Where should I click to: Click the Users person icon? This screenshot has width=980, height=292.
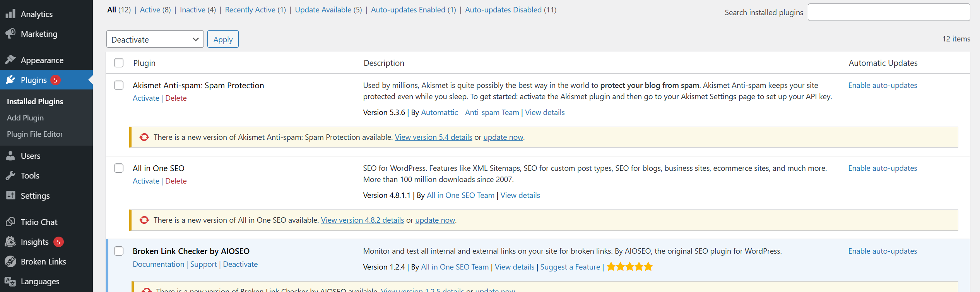[10, 156]
